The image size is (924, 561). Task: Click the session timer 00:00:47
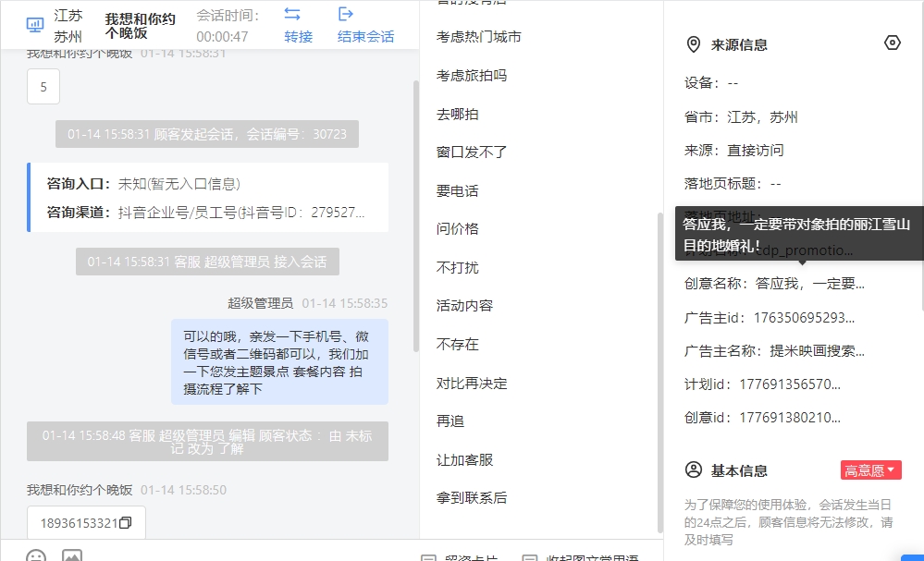coord(222,36)
